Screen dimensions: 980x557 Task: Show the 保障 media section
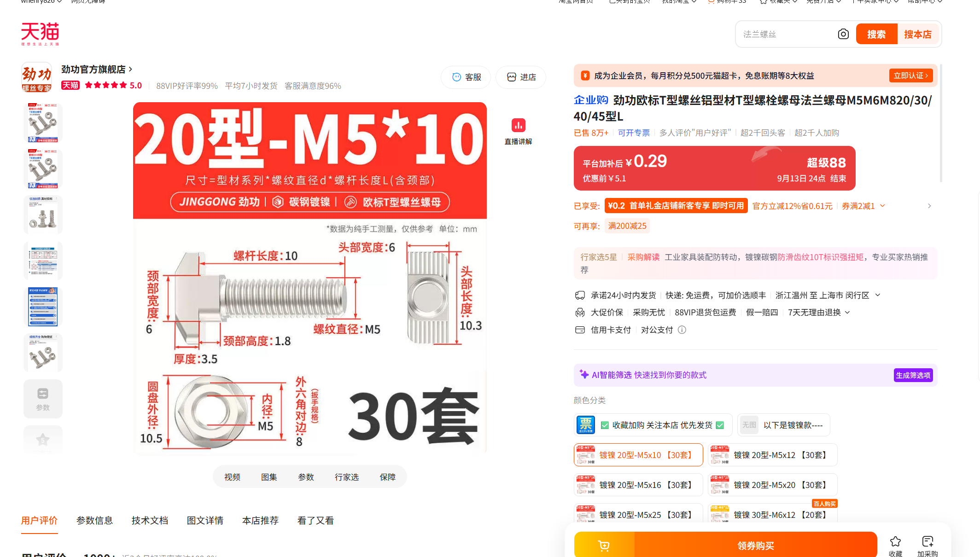coord(388,477)
